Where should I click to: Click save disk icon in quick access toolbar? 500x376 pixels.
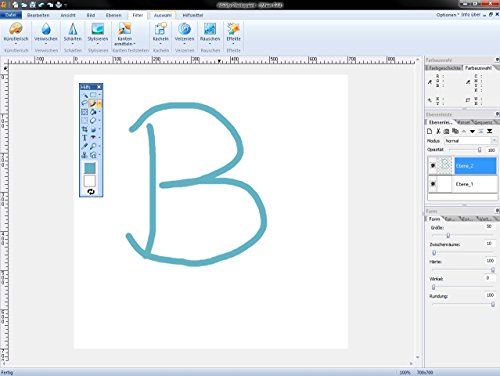click(x=33, y=5)
